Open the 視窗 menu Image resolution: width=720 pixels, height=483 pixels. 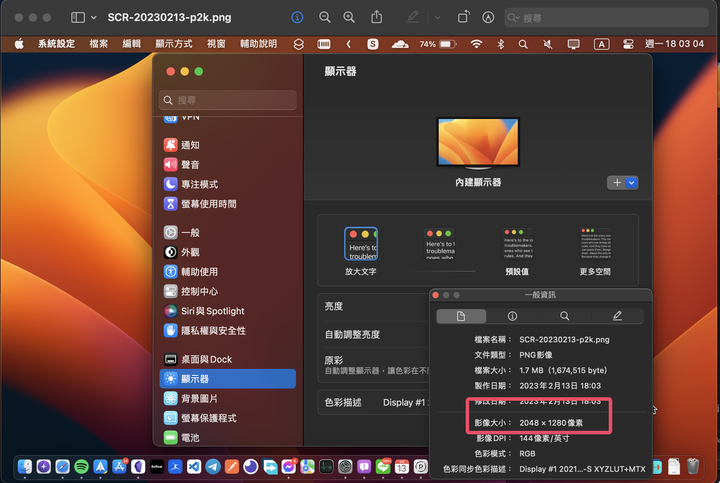[x=216, y=44]
